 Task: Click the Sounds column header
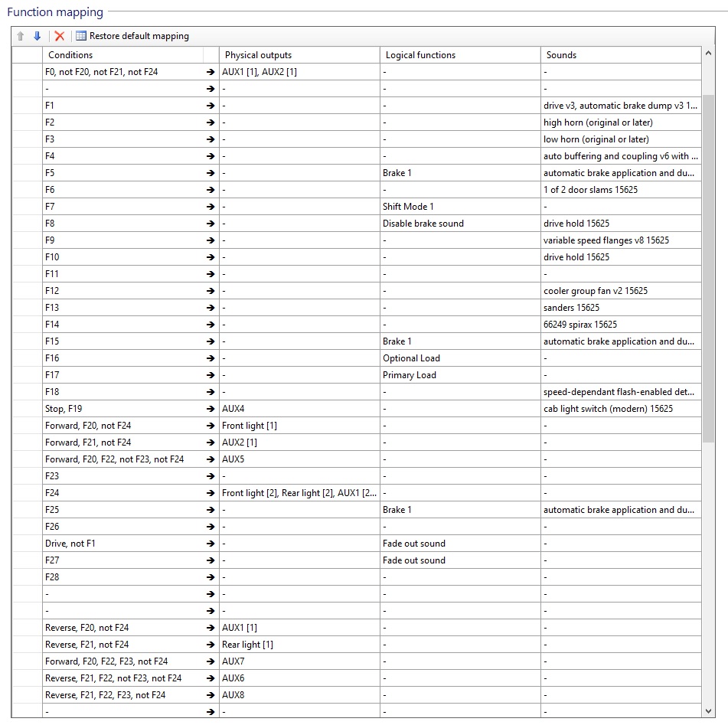pyautogui.click(x=620, y=55)
